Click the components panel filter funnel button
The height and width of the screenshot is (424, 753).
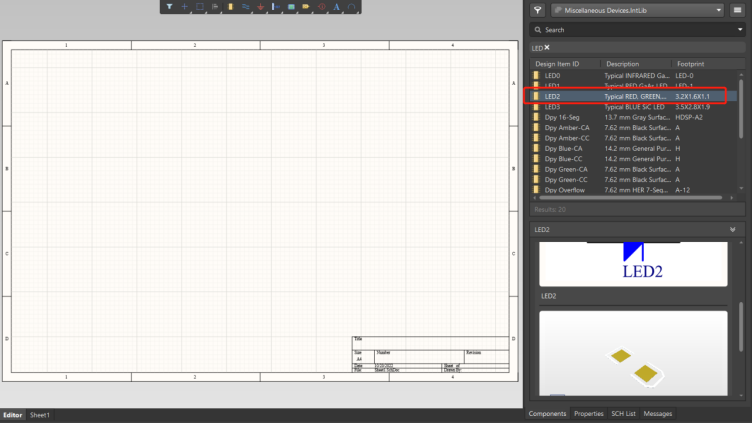(x=537, y=10)
